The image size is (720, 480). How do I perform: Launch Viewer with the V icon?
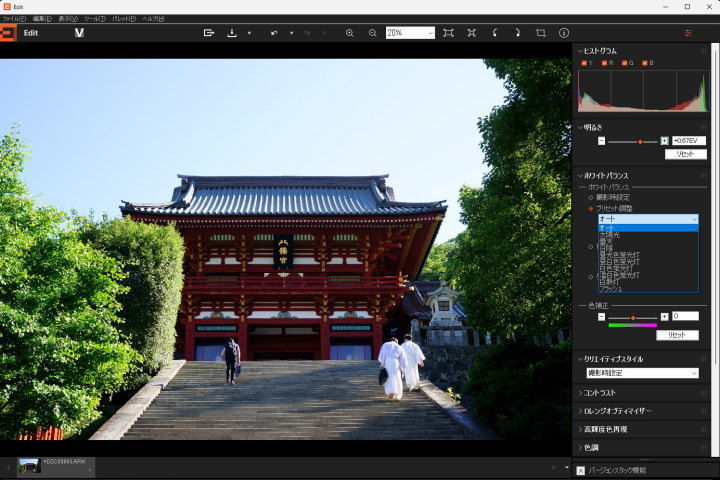pyautogui.click(x=79, y=33)
